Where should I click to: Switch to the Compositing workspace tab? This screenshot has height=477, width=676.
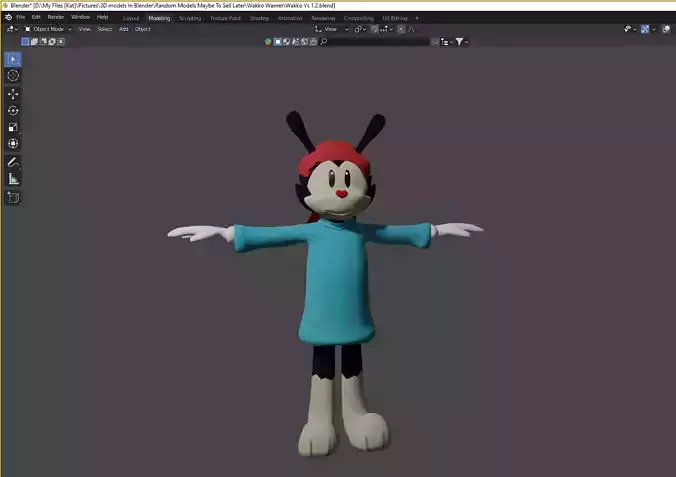(x=359, y=18)
